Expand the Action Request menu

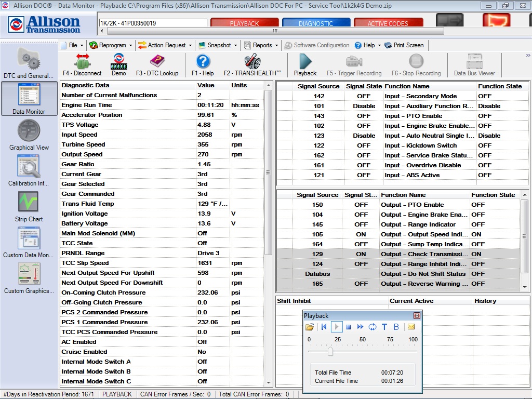tap(165, 45)
